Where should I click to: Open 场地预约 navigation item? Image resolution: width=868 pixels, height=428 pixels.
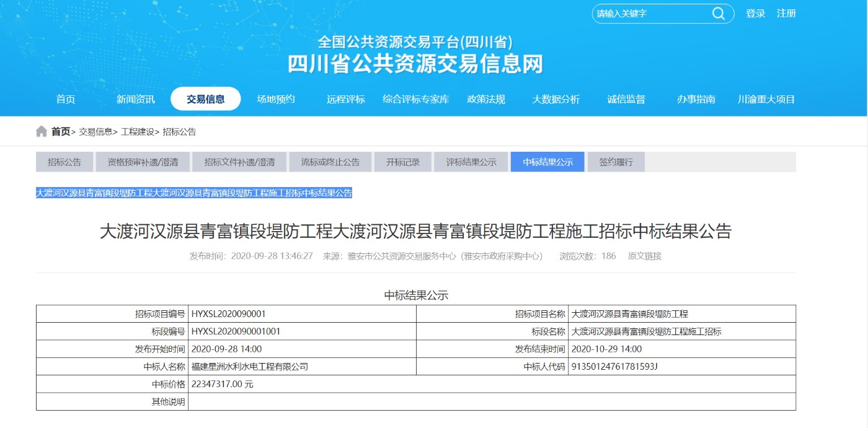276,99
